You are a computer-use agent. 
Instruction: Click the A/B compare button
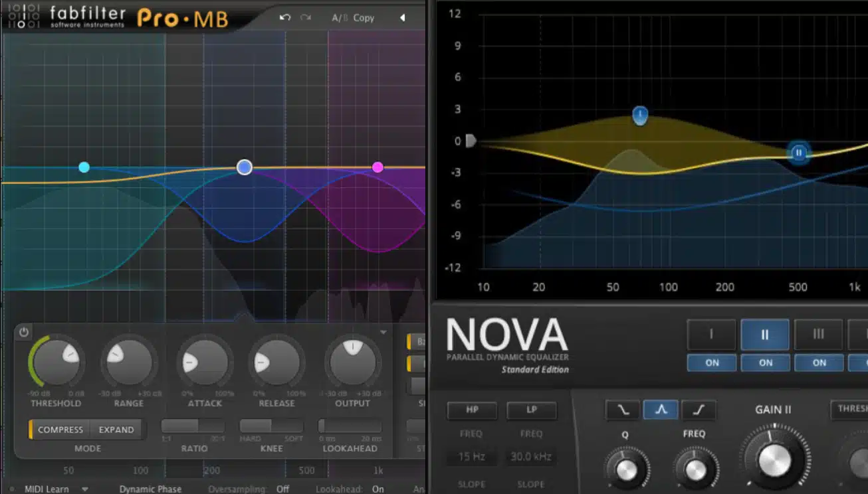[340, 18]
